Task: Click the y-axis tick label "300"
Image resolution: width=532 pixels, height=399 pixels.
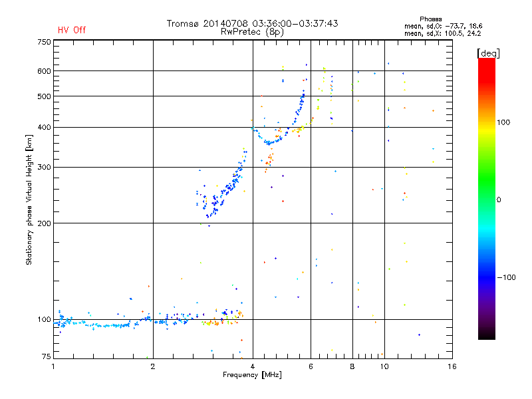Action: pyautogui.click(x=45, y=168)
